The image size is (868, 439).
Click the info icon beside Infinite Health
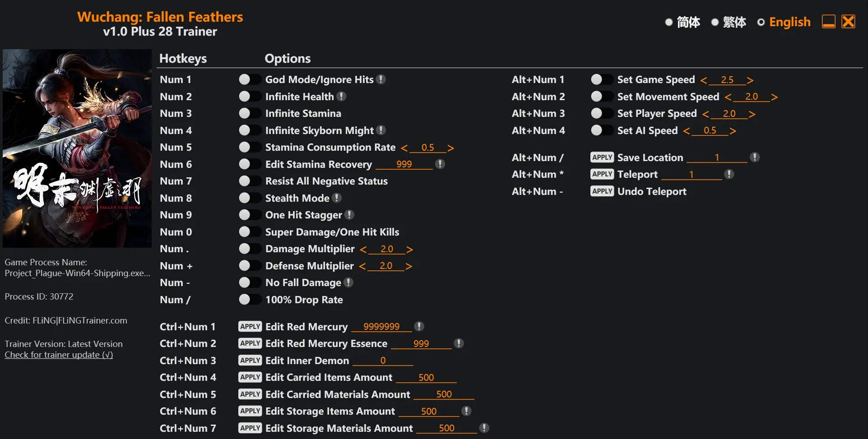click(342, 96)
